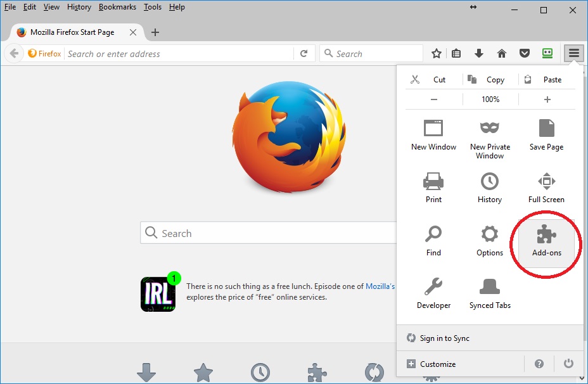The height and width of the screenshot is (384, 588).
Task: Bookmark this page with the star icon
Action: point(436,53)
